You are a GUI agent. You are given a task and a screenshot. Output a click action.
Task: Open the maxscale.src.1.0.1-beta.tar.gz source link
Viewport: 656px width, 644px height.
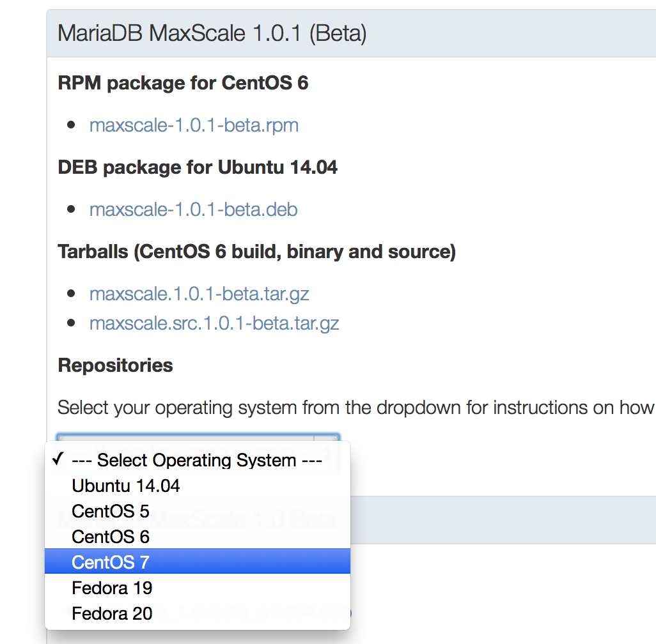pyautogui.click(x=214, y=323)
